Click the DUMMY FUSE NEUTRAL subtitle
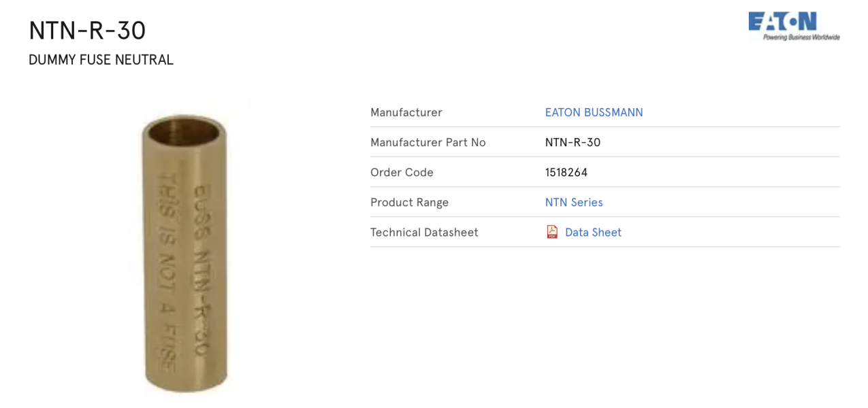Screen dimensions: 868x408 [101, 60]
